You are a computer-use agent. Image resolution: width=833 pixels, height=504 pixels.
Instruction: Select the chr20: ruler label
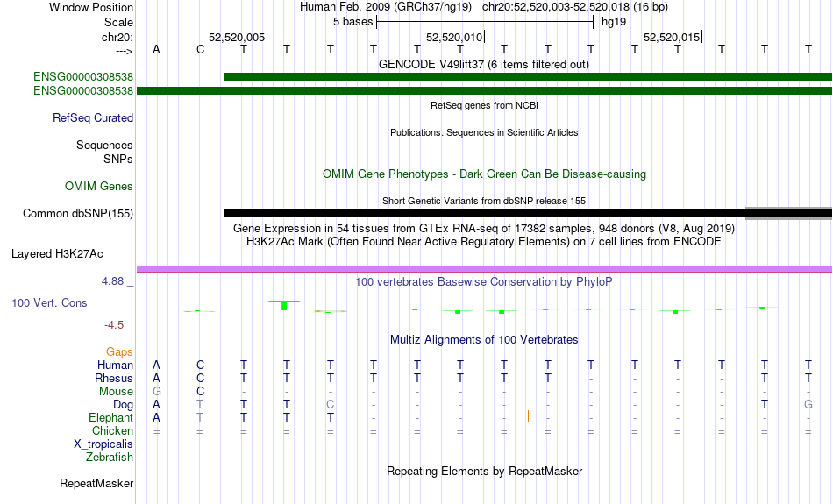point(117,37)
